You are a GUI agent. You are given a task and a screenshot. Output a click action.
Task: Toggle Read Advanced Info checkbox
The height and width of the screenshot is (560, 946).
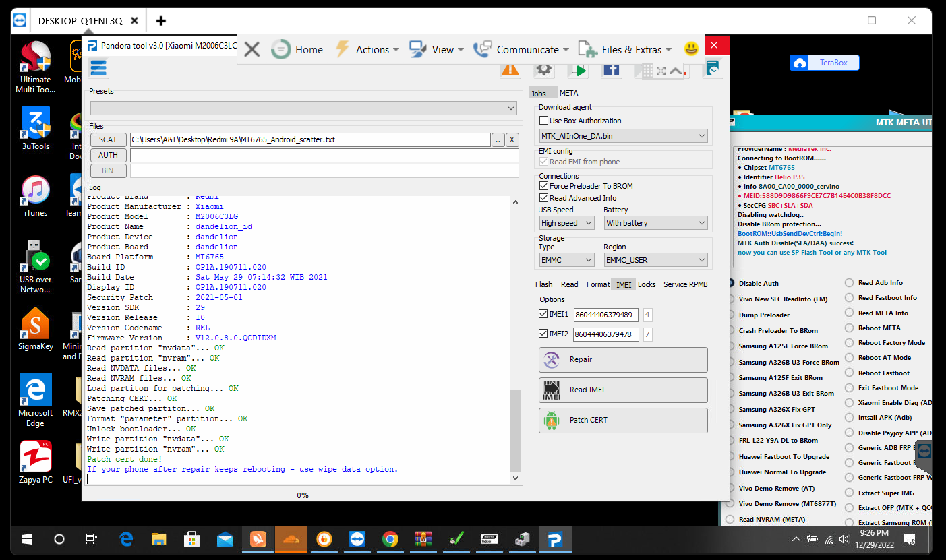tap(544, 198)
